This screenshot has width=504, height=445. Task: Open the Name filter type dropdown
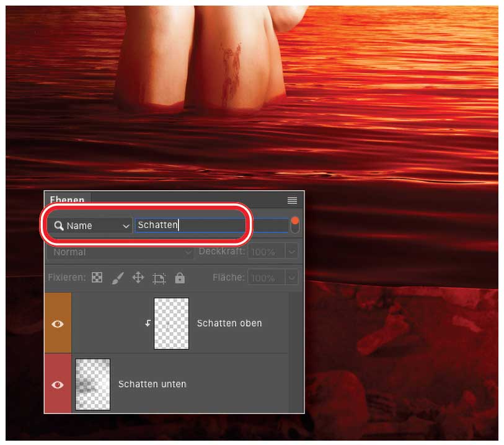(x=92, y=226)
